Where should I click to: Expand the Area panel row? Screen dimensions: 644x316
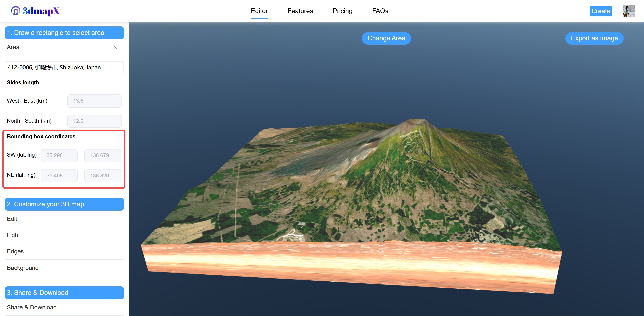[x=64, y=47]
